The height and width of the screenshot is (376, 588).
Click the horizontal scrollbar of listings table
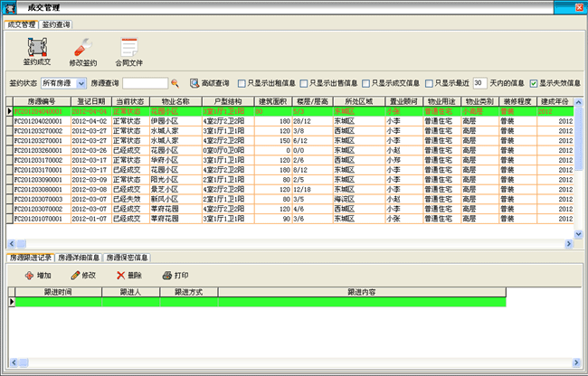[289, 243]
